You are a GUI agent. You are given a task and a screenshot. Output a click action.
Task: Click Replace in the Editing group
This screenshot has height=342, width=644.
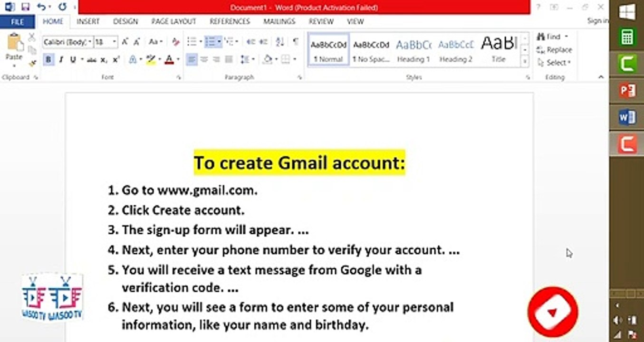(x=554, y=49)
